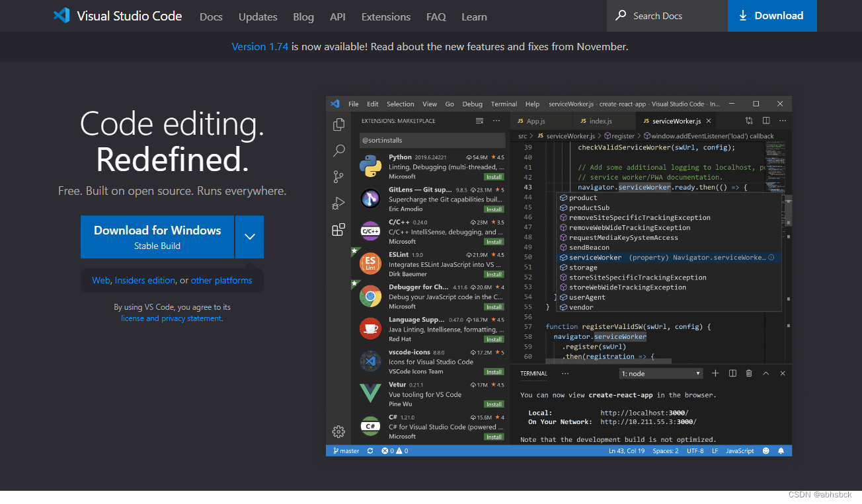Click the notification bell in status bar

pos(781,450)
